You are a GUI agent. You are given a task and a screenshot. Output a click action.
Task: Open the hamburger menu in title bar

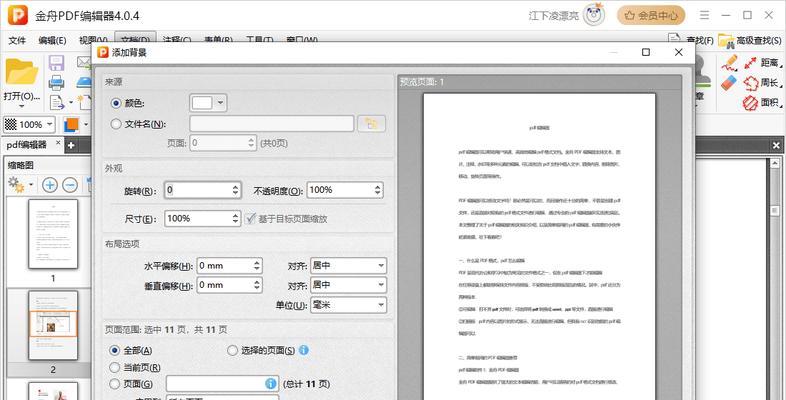click(704, 15)
